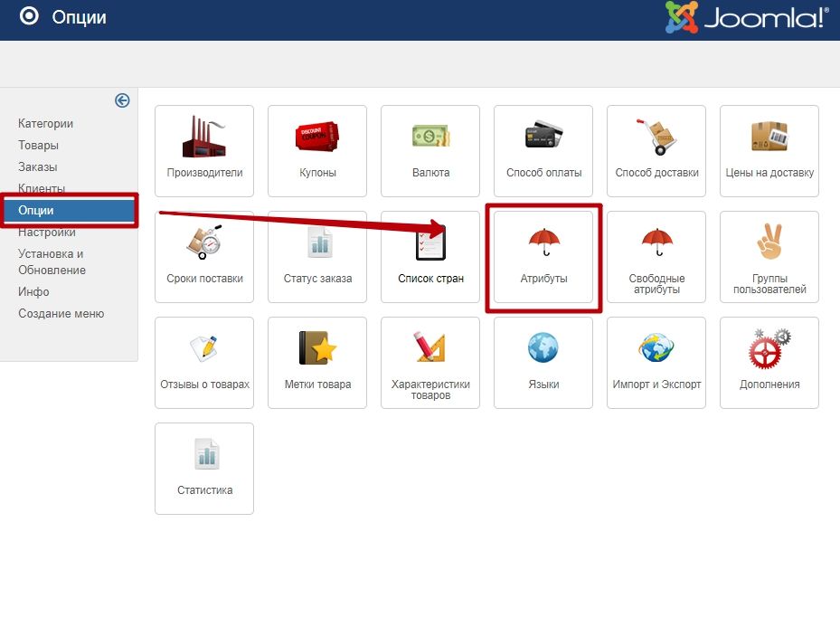The width and height of the screenshot is (840, 627).
Task: Click the Joomla logo
Action: coord(746,18)
